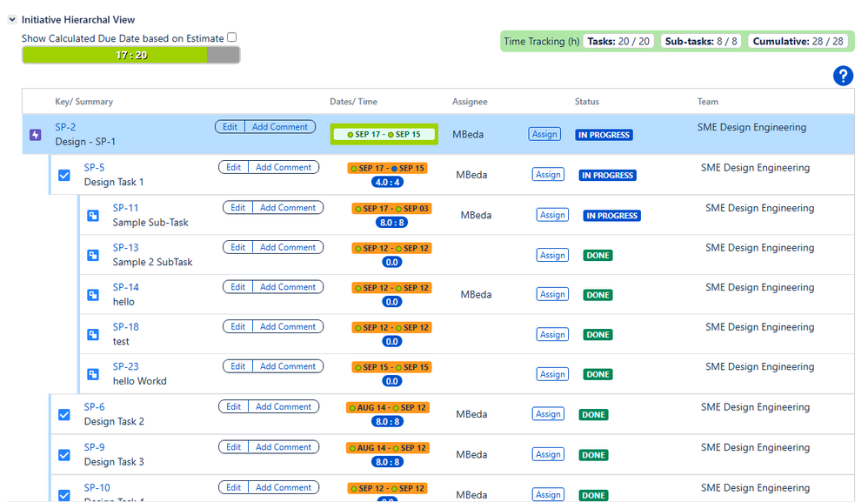Enable Show Calculated Due Date checkbox
This screenshot has height=502, width=868.
click(x=232, y=37)
